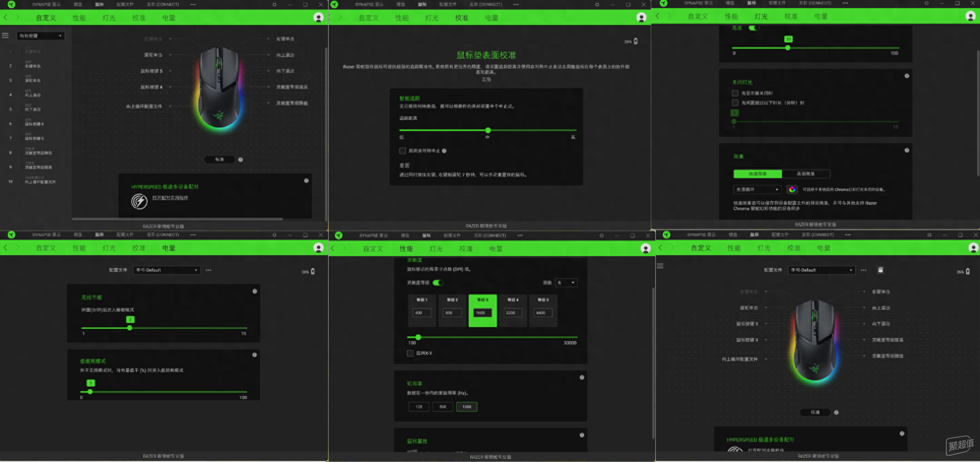Check the 当显示器关闭时 checkbox
Image resolution: width=980 pixels, height=462 pixels.
tap(735, 93)
